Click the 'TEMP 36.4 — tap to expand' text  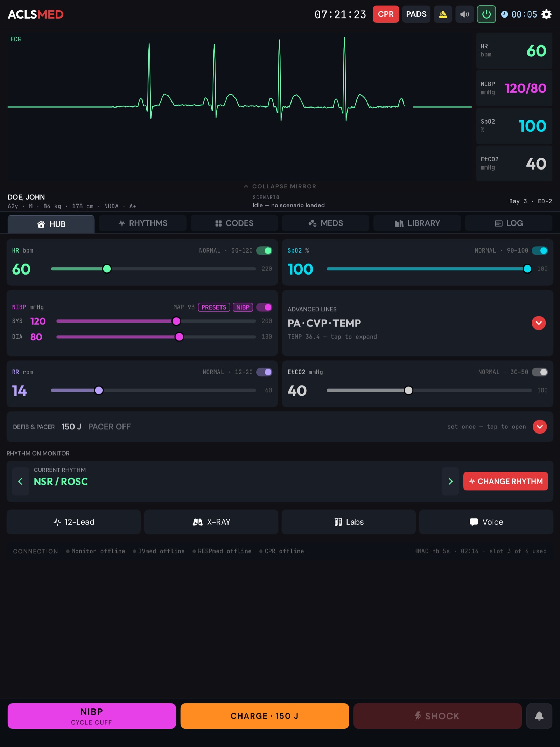[x=332, y=337]
